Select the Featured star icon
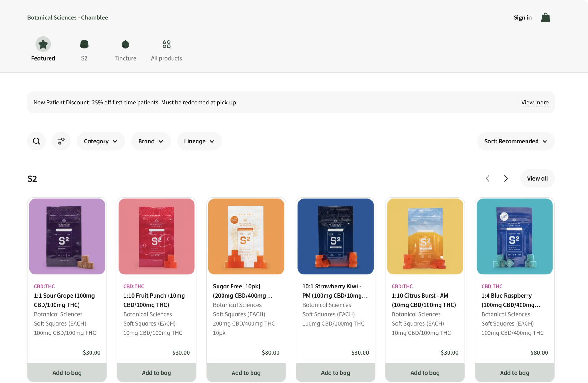The height and width of the screenshot is (383, 588). (43, 44)
